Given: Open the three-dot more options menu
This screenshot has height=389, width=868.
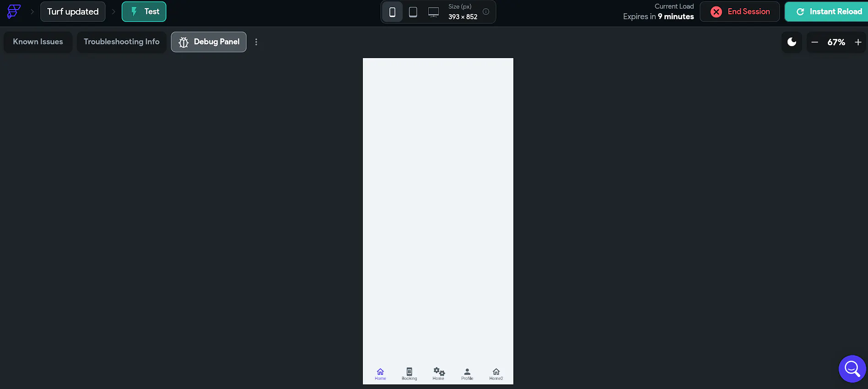Looking at the screenshot, I should (x=256, y=42).
